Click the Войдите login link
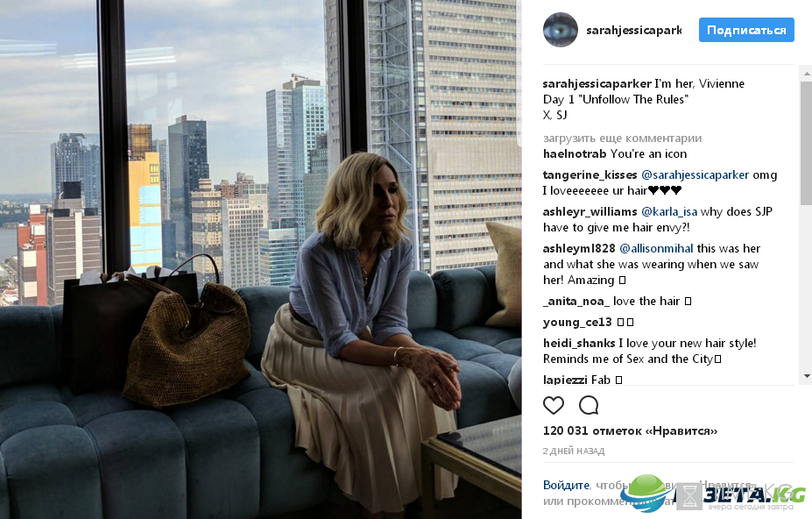812x519 pixels. coord(566,486)
